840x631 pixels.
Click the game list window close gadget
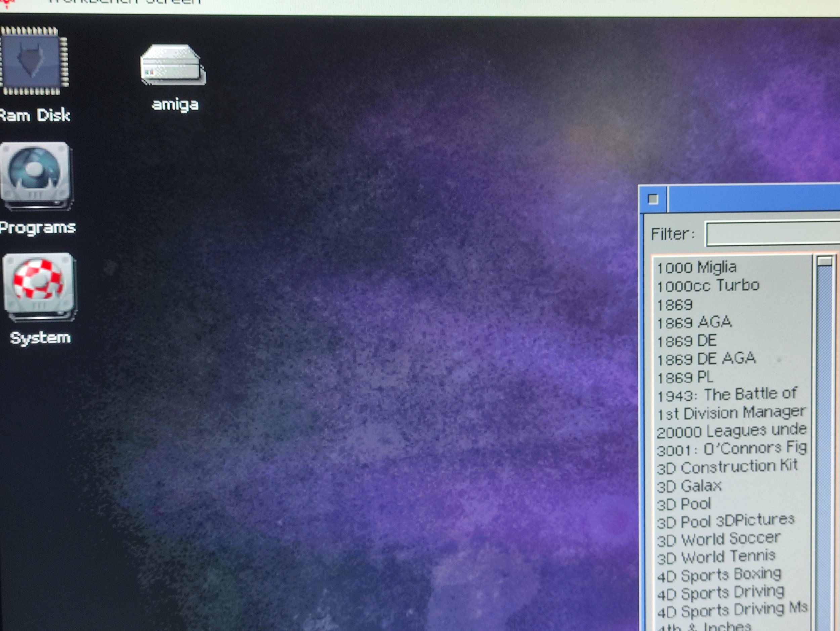pyautogui.click(x=653, y=199)
